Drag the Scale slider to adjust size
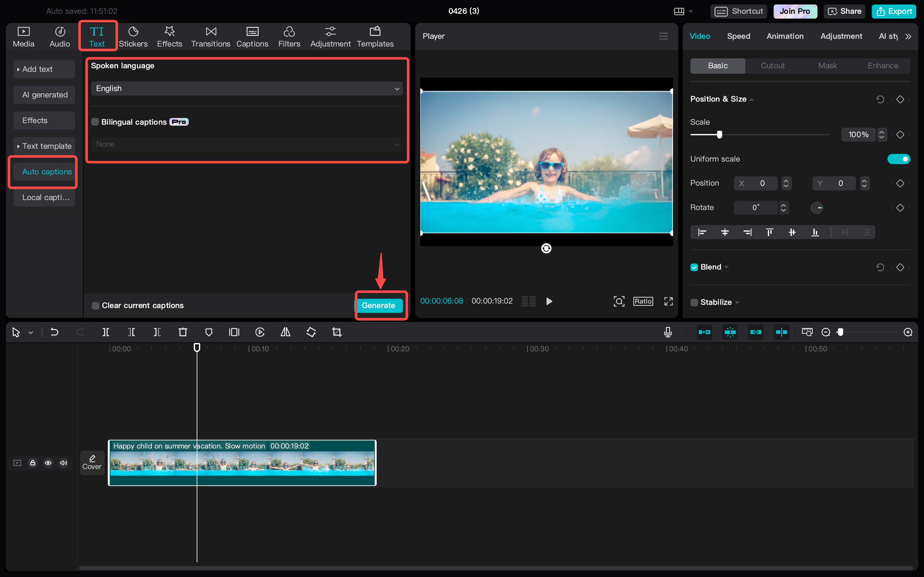The width and height of the screenshot is (924, 577). click(719, 134)
